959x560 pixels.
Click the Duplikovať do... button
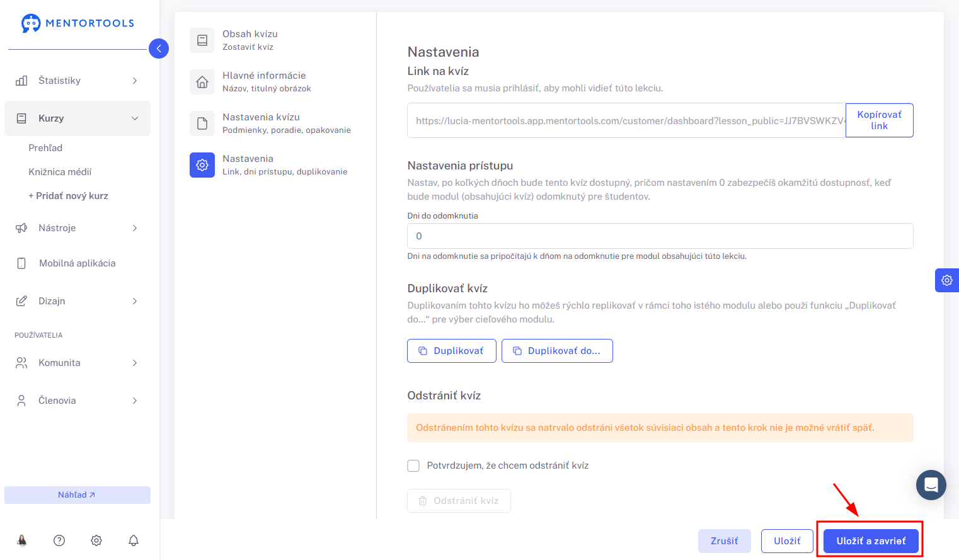tap(557, 351)
